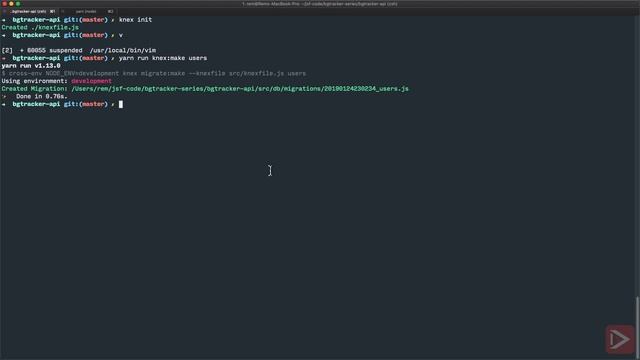
Task: Click the 'Done in 0.76s.' line
Action: (42, 96)
